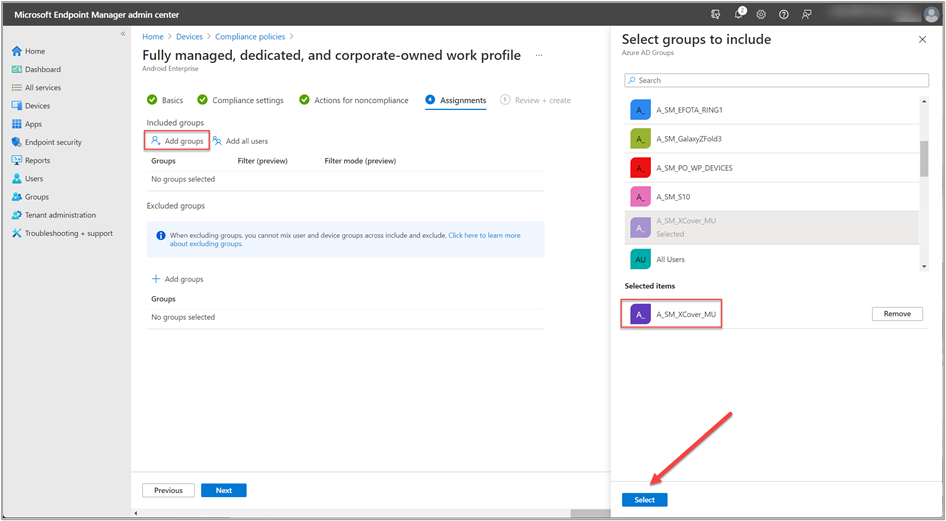
Task: Click the group list scrollbar thumb
Action: [x=924, y=159]
